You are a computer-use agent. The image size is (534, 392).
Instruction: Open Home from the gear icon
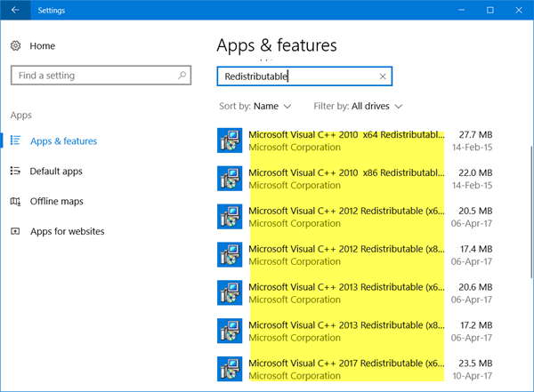click(x=15, y=46)
